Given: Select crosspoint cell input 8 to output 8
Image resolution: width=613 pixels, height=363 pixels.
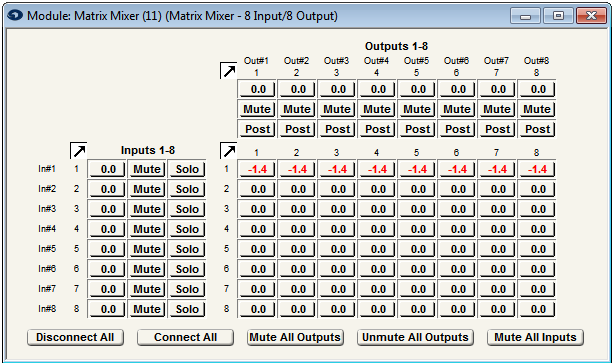Looking at the screenshot, I should click(537, 309).
